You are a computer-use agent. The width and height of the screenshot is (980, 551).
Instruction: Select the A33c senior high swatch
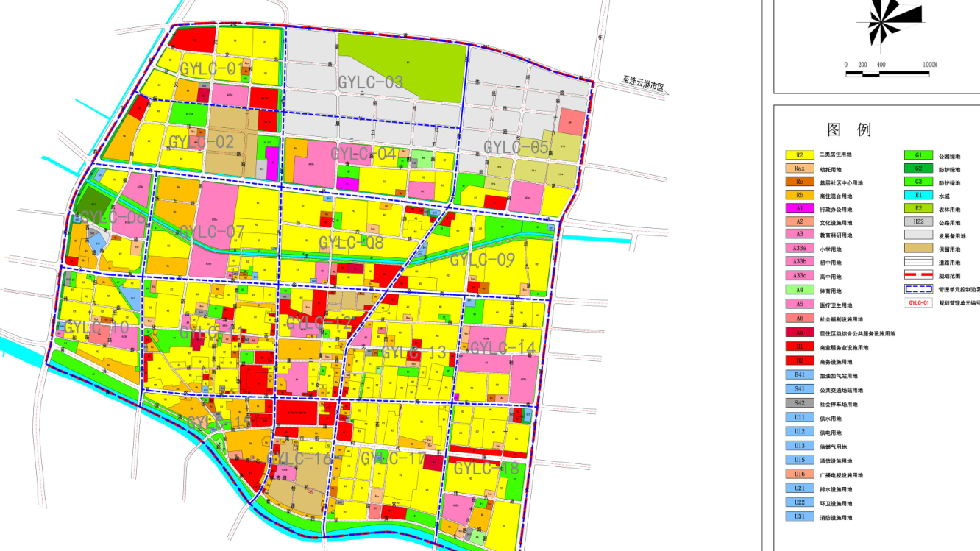[799, 276]
